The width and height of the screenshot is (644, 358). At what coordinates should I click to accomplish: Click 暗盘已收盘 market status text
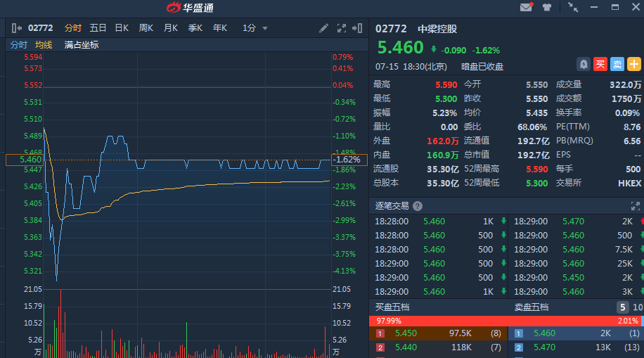point(482,67)
